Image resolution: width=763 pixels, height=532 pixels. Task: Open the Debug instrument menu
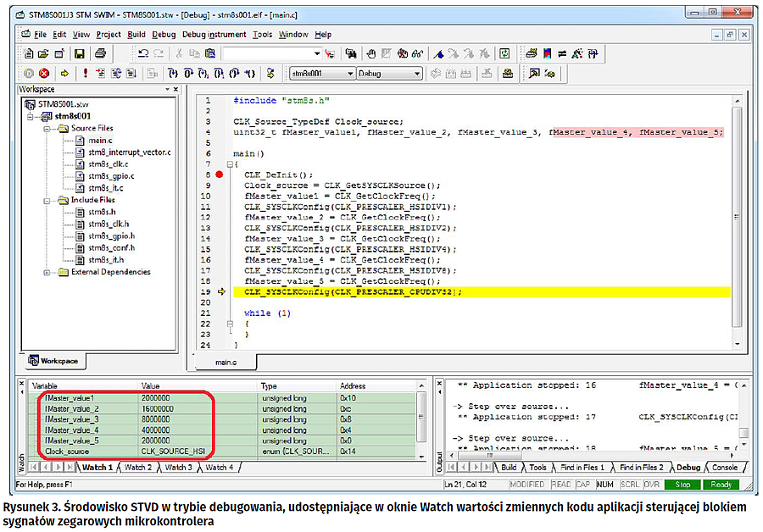point(214,35)
